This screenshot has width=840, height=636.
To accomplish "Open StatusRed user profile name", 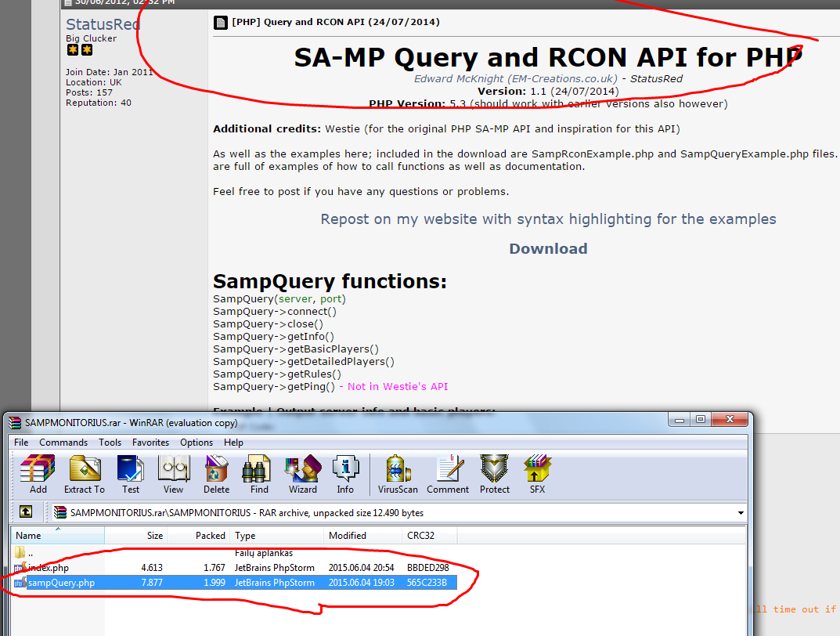I will pyautogui.click(x=103, y=24).
